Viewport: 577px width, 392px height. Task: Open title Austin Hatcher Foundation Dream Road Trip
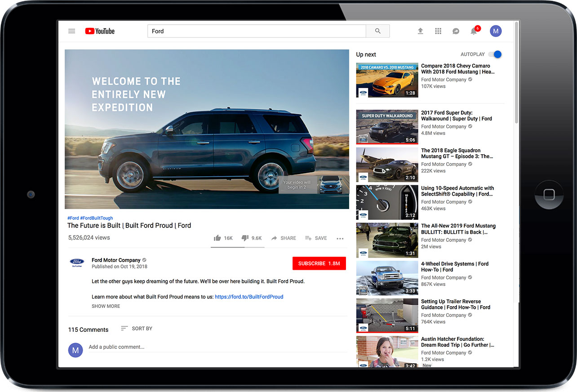(457, 342)
